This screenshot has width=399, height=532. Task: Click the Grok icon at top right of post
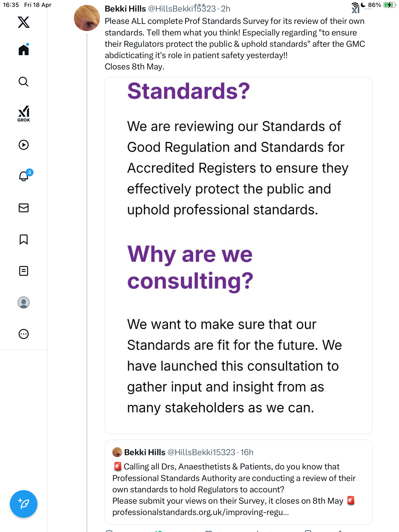(355, 9)
